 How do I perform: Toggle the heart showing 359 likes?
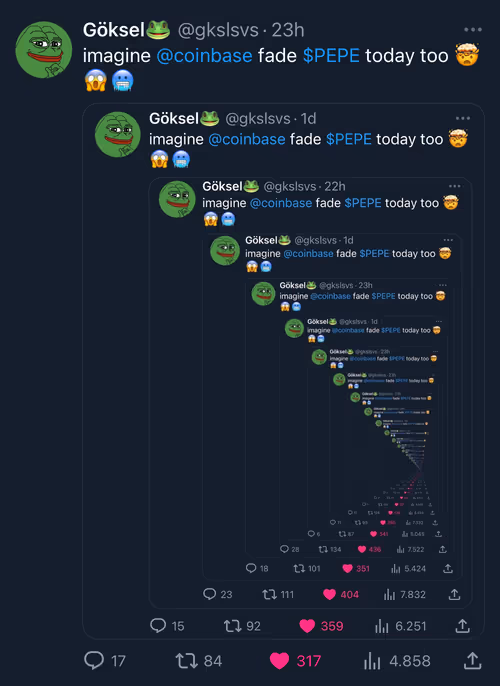307,626
